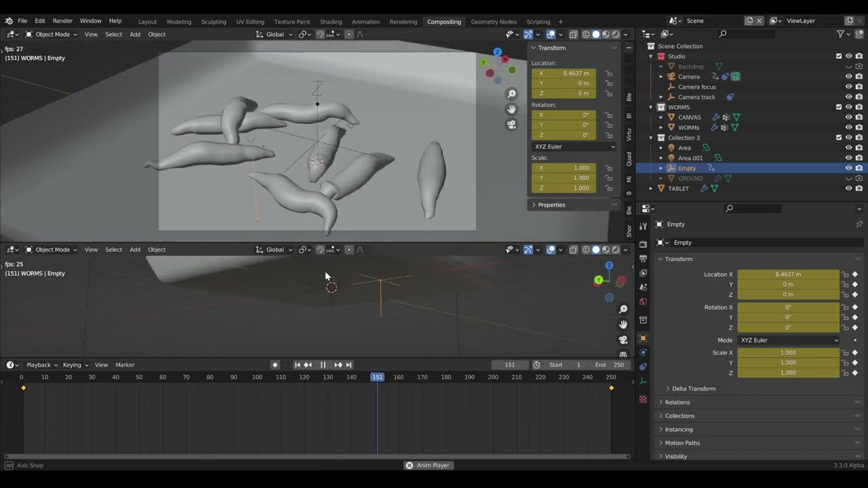The width and height of the screenshot is (868, 488).
Task: Open the File menu
Action: [x=22, y=21]
